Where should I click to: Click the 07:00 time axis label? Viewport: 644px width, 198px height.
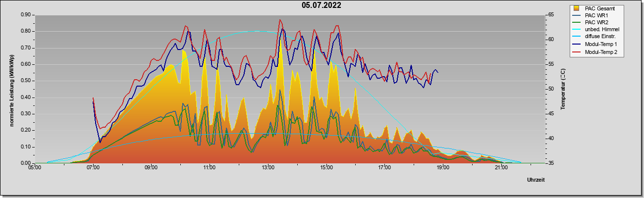tap(93, 168)
